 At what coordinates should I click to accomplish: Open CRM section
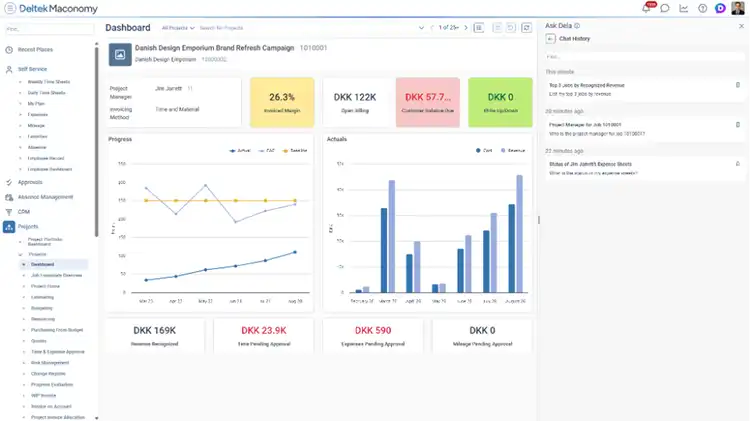[x=23, y=212]
